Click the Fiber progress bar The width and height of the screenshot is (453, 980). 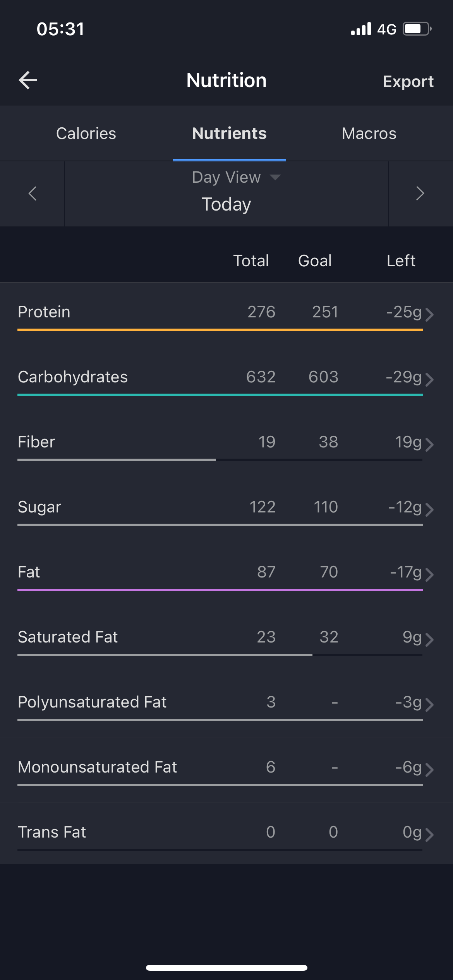pos(220,460)
